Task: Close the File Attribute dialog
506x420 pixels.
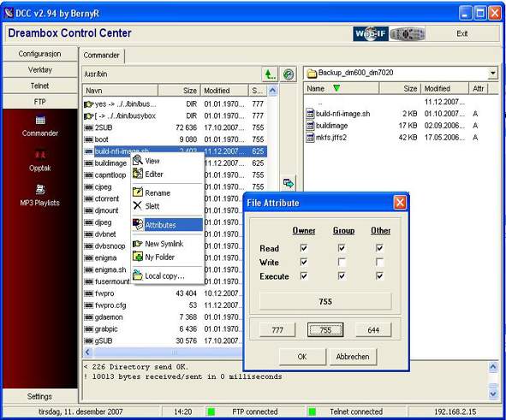Action: tap(400, 203)
